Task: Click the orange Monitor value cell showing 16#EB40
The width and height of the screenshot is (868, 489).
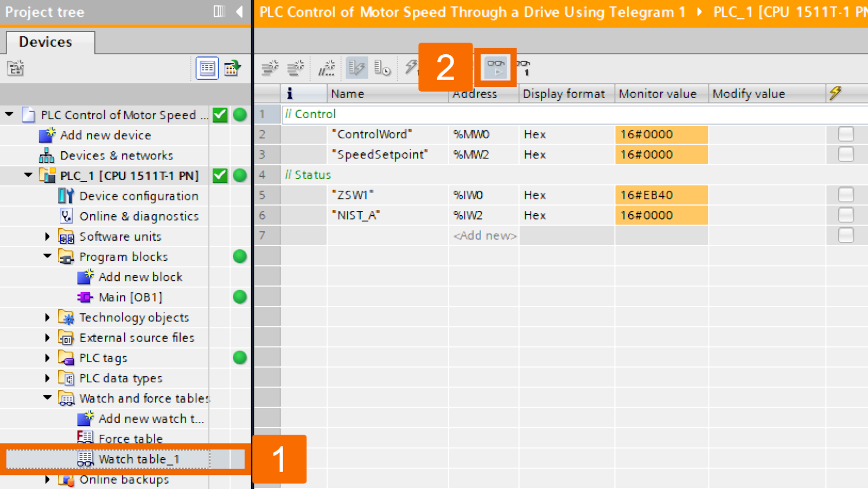Action: click(x=661, y=195)
